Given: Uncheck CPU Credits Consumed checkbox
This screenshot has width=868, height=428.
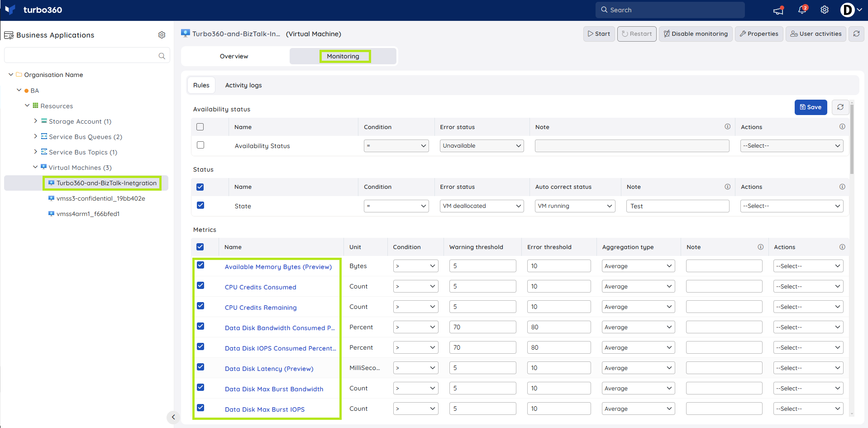Looking at the screenshot, I should pos(200,285).
